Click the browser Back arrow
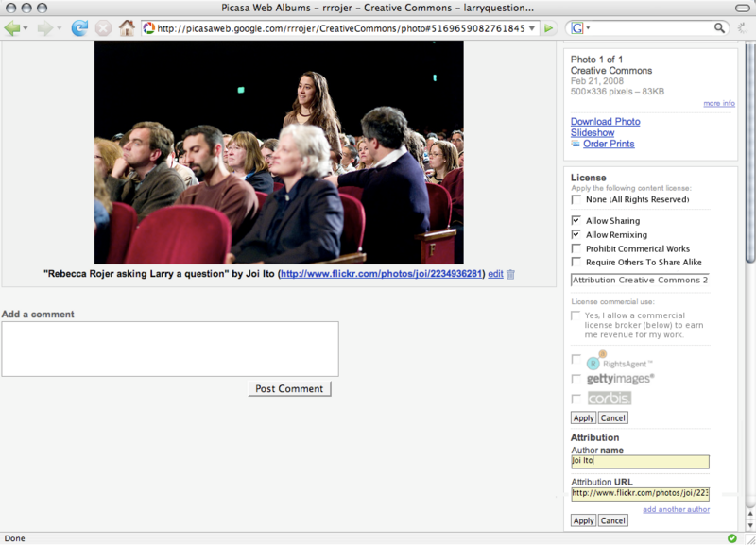Screen dimensions: 756x545 pos(12,28)
